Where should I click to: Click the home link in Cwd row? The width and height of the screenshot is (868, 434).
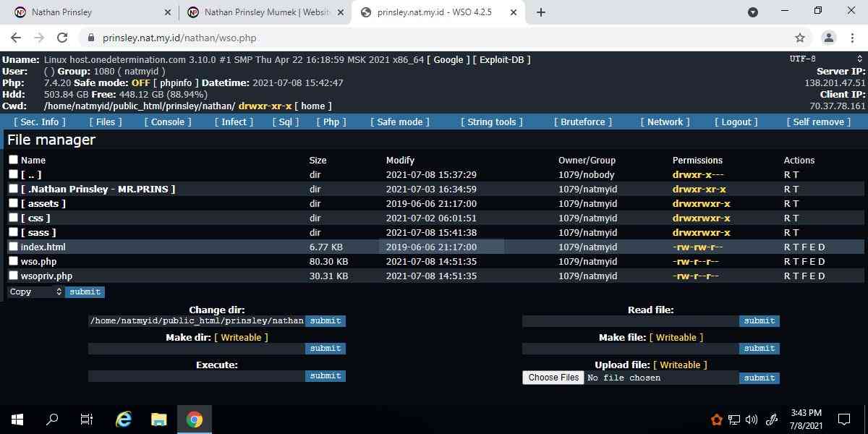point(313,106)
